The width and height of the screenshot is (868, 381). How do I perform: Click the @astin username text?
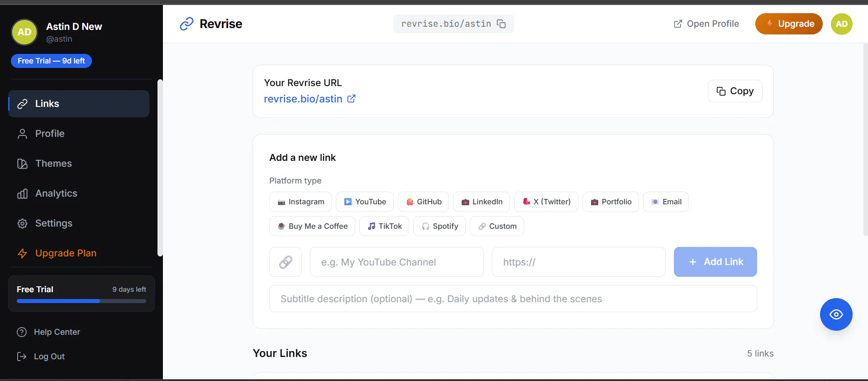point(59,39)
